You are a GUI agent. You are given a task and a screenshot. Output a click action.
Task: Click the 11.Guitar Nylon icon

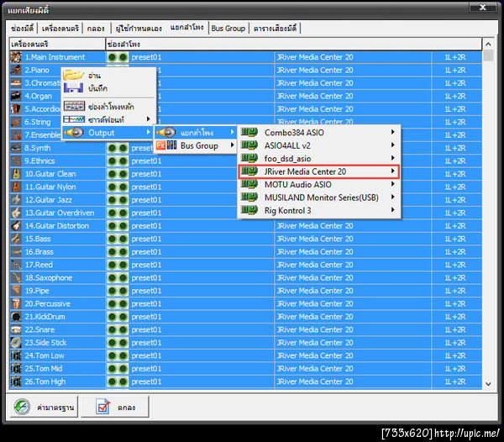click(x=16, y=187)
